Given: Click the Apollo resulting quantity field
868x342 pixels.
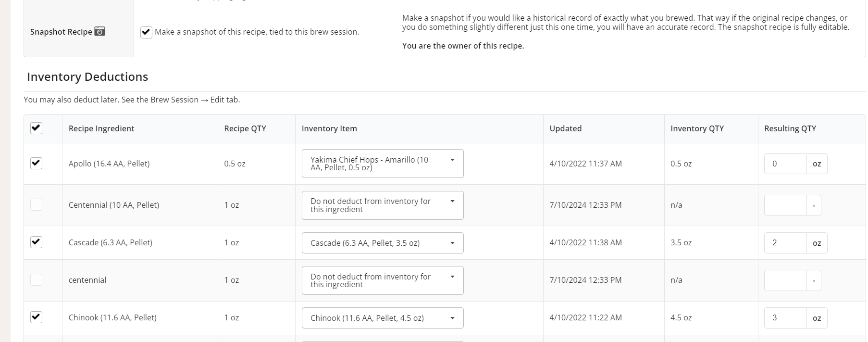Looking at the screenshot, I should tap(785, 164).
